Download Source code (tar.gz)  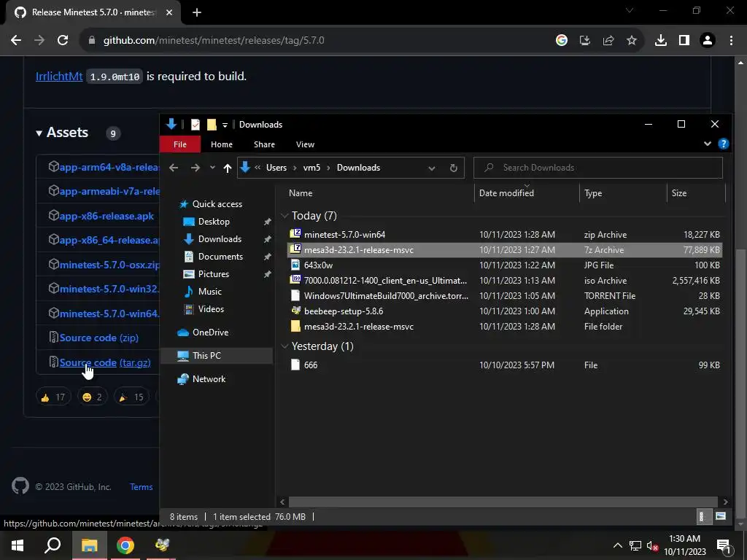point(105,362)
